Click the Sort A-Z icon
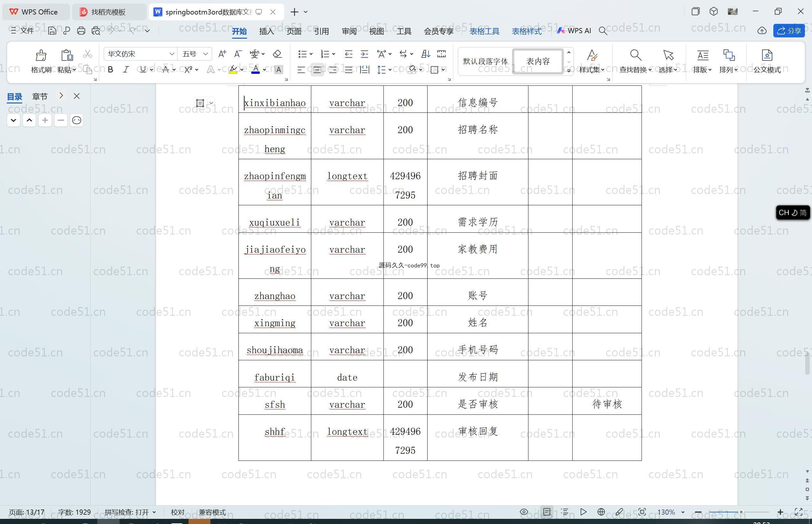This screenshot has width=812, height=524. click(426, 54)
